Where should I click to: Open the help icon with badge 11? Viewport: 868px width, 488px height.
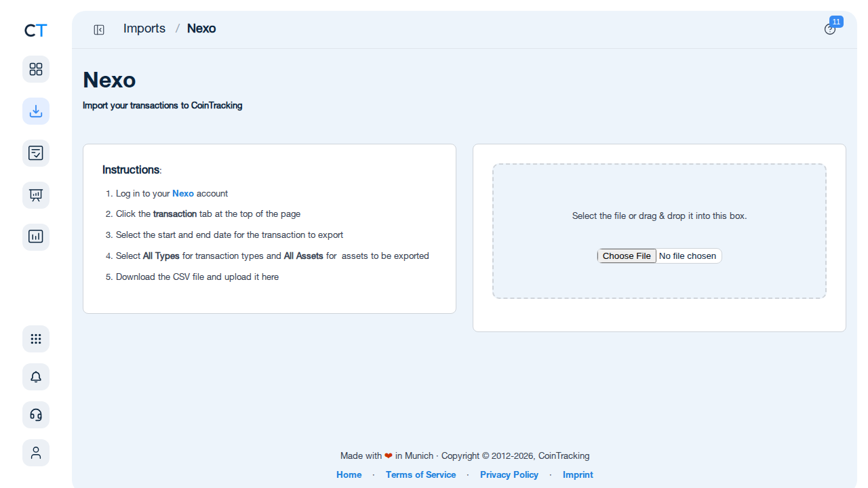point(830,29)
